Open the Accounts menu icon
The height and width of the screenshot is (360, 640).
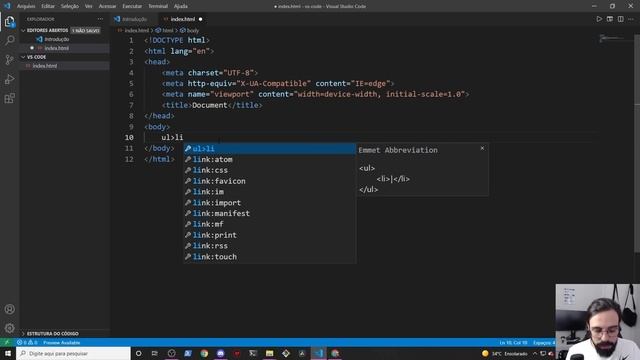click(9, 309)
